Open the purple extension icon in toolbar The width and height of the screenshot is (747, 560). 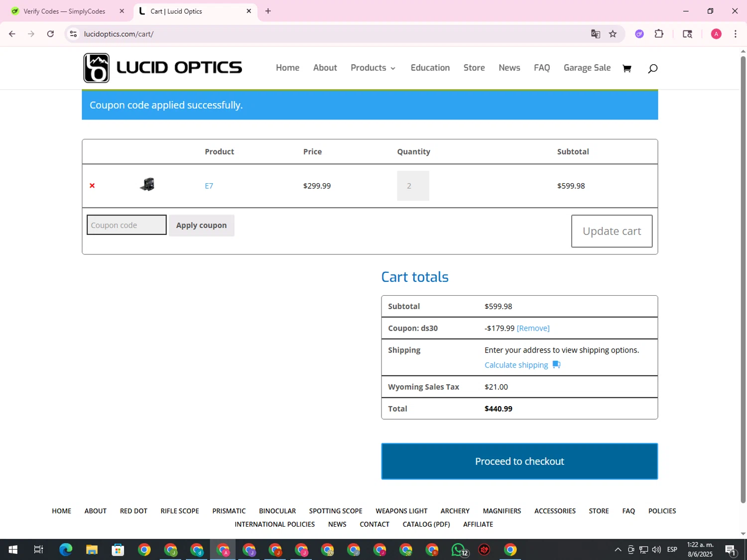pyautogui.click(x=639, y=34)
